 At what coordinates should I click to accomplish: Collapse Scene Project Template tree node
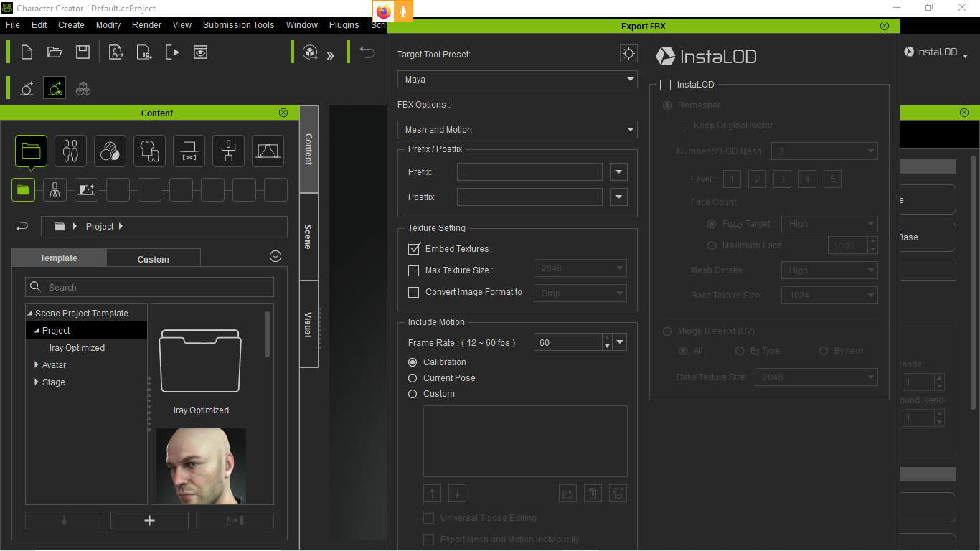point(30,314)
